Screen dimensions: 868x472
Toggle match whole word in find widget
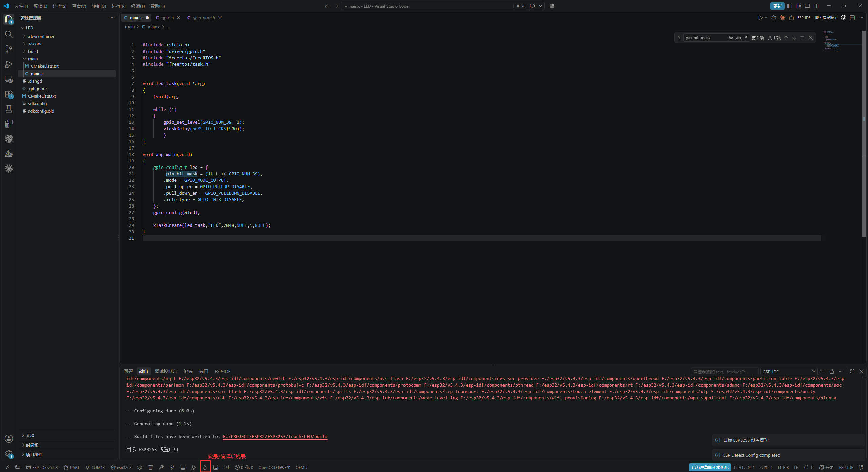click(738, 38)
